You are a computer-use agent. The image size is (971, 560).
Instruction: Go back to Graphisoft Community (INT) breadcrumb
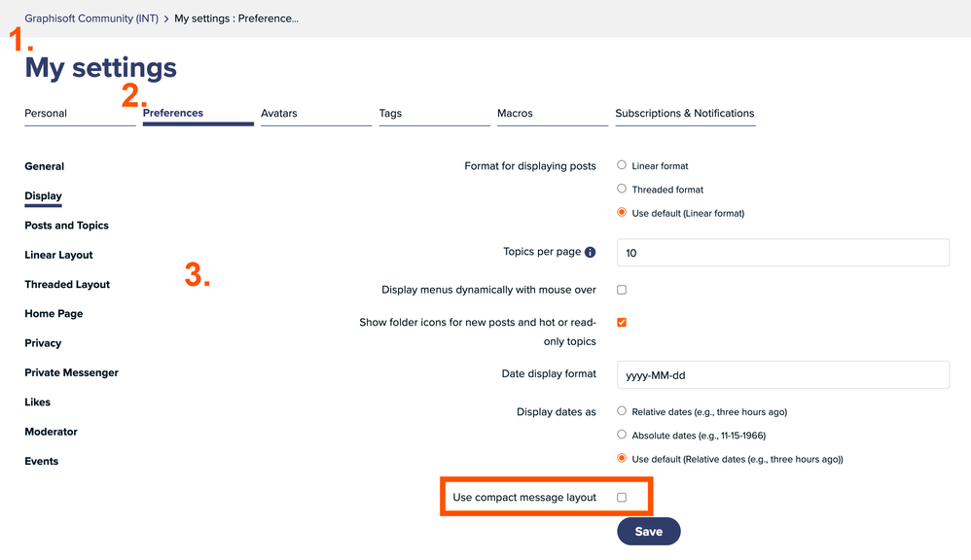pos(90,17)
